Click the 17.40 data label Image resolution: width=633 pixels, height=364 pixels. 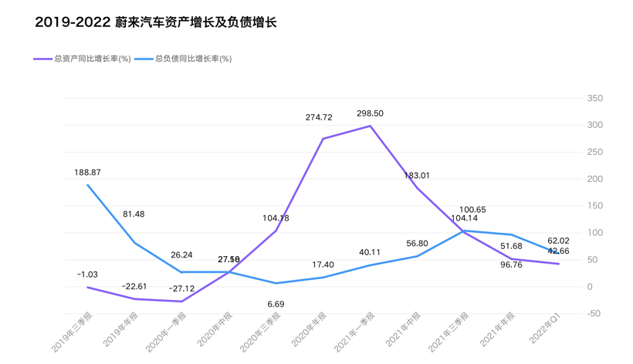[323, 265]
